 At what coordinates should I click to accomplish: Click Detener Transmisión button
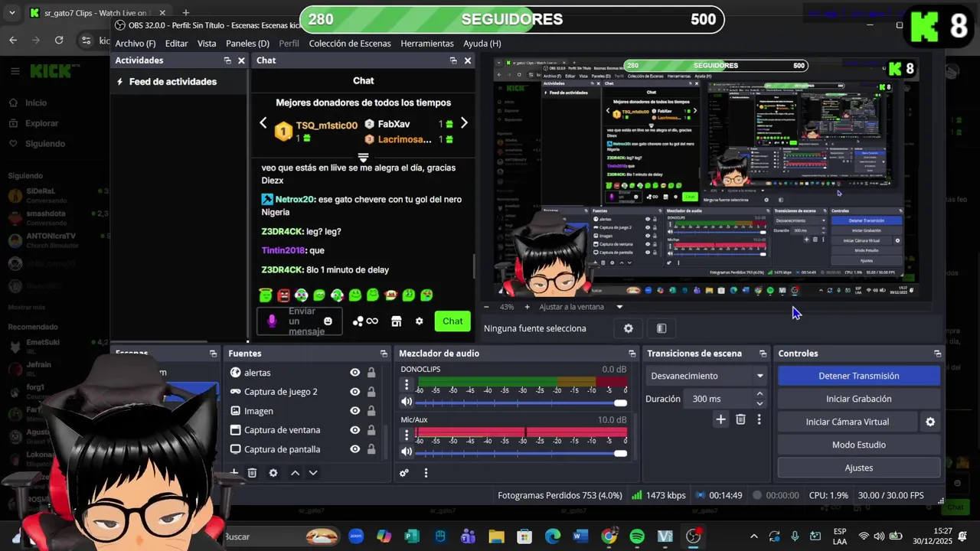(859, 376)
